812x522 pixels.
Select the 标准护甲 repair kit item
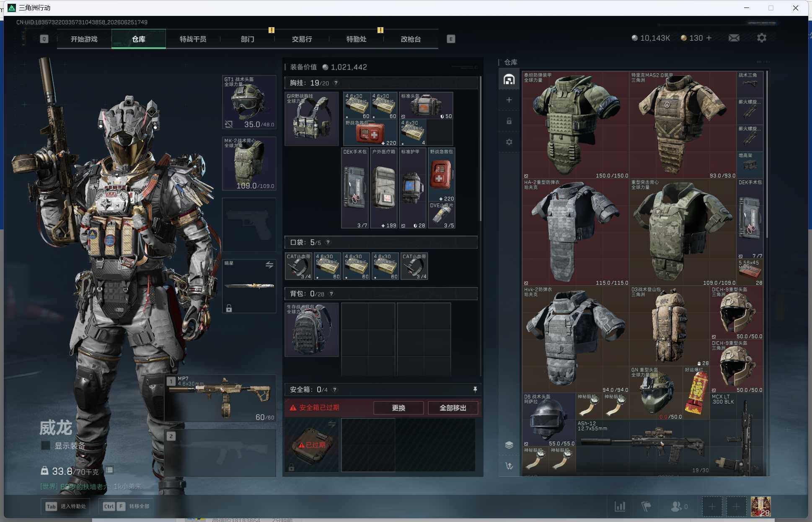[x=413, y=188]
